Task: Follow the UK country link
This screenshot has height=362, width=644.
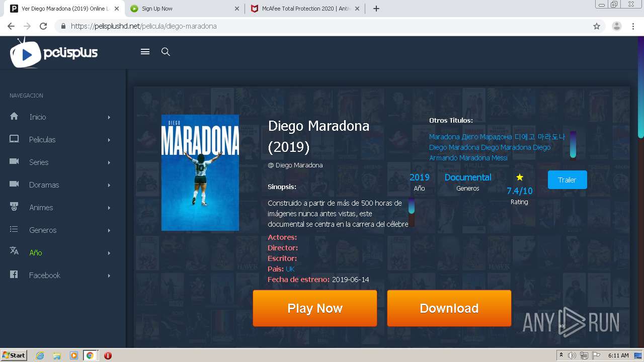Action: [290, 269]
